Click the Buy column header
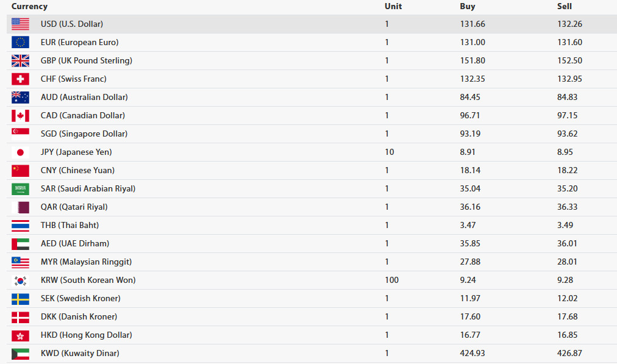This screenshot has width=617, height=364. 468,6
